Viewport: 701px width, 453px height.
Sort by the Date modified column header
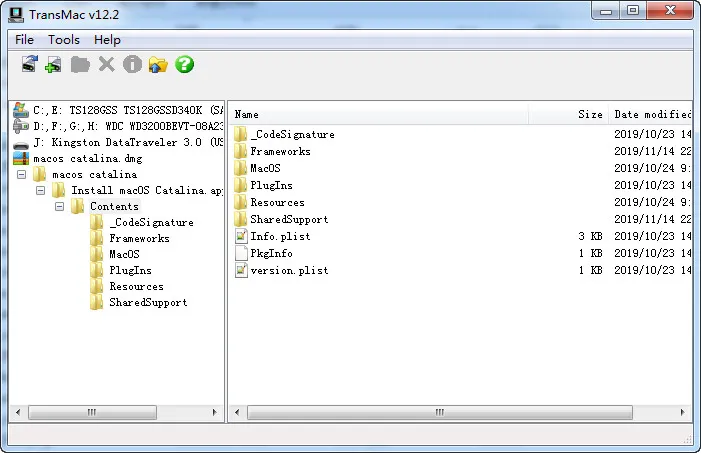[x=650, y=114]
